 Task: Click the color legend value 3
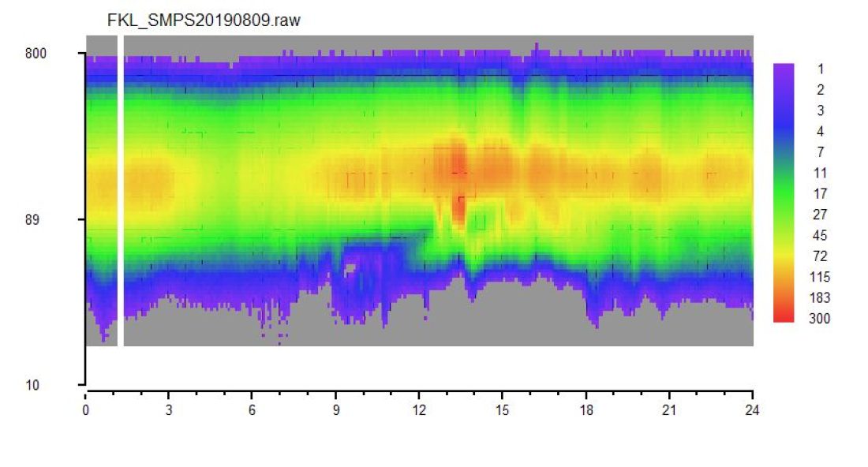[821, 110]
